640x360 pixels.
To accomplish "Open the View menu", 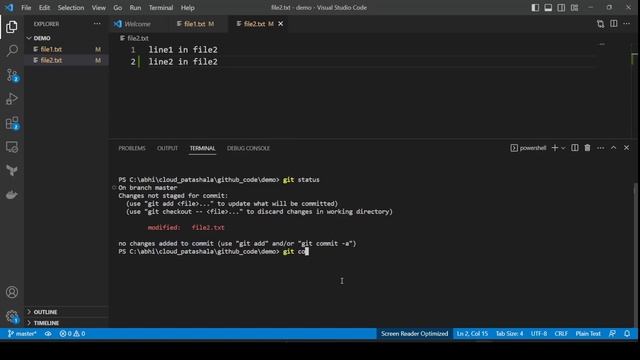I will tap(98, 8).
